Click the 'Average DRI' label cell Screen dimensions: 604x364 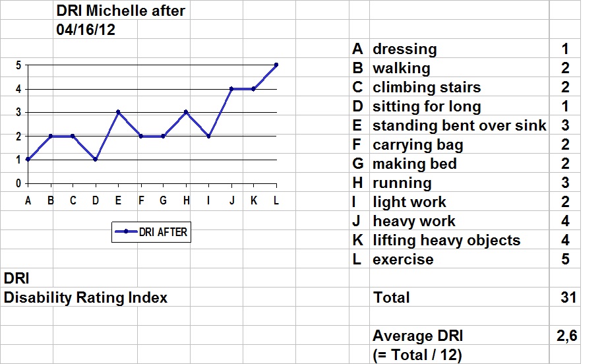coord(459,336)
